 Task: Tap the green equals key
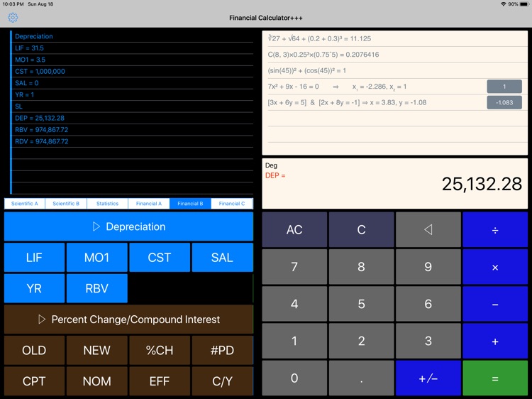495,378
